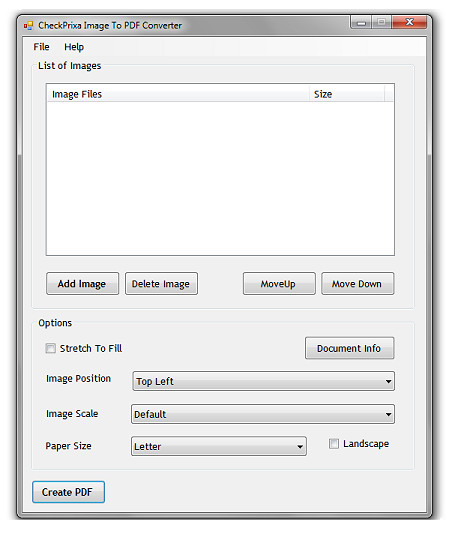
Task: Open the Help menu
Action: (x=74, y=47)
